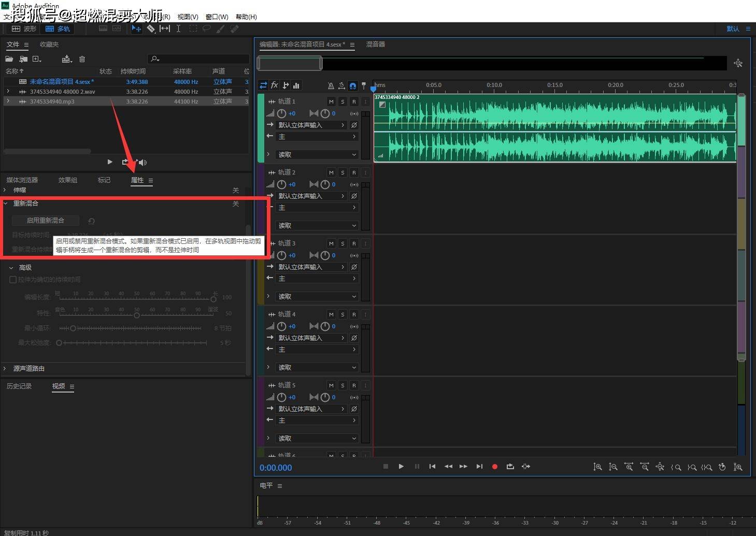Check 拉伸为确切的持续时间 checkbox

click(x=13, y=280)
